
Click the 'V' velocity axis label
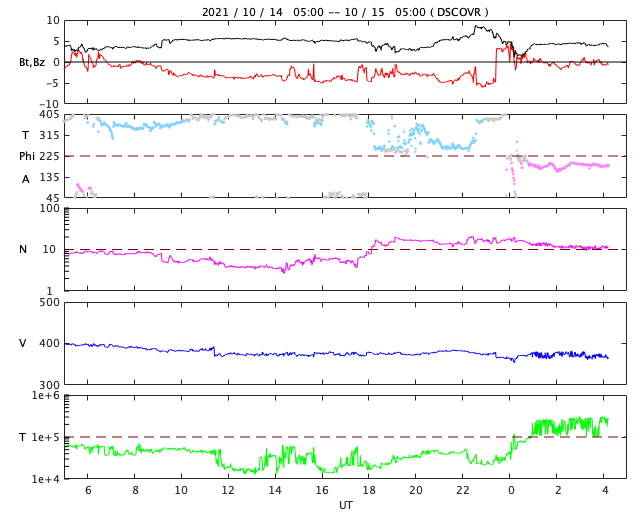[23, 343]
